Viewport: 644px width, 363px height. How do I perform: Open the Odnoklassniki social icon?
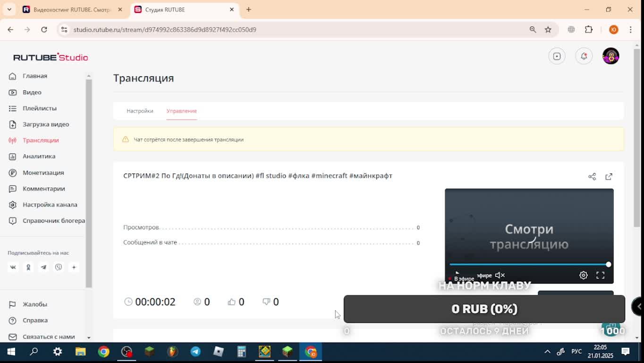coord(28,267)
